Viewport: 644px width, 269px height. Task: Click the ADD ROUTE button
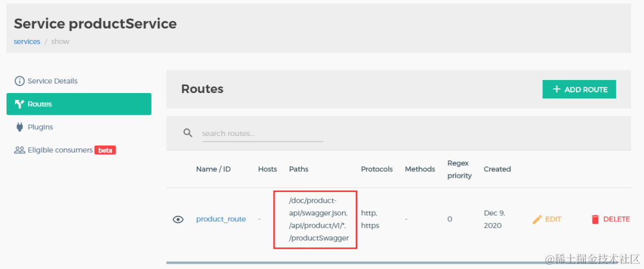point(579,89)
